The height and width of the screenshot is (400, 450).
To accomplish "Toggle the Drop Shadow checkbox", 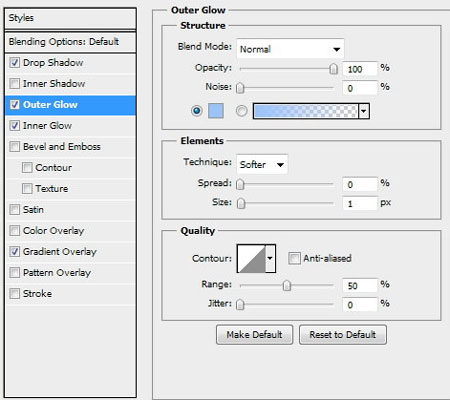I will 15,63.
